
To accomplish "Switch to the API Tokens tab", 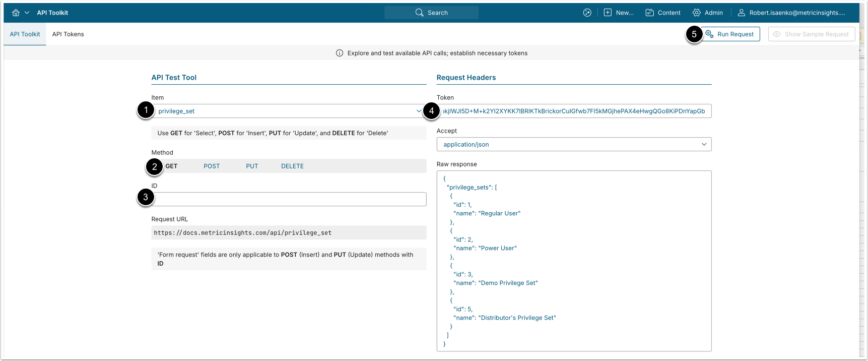I will pyautogui.click(x=68, y=34).
